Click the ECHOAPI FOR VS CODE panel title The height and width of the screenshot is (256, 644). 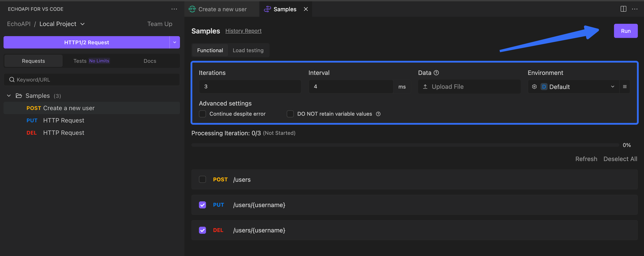click(36, 9)
